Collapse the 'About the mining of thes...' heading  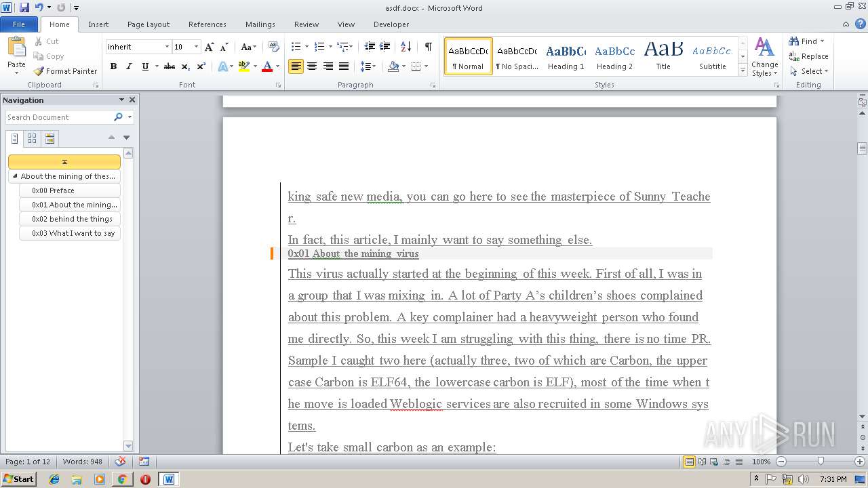tap(16, 176)
